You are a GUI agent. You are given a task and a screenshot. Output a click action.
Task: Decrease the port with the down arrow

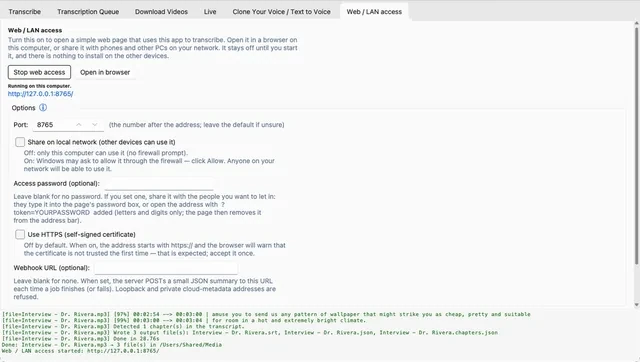click(95, 125)
